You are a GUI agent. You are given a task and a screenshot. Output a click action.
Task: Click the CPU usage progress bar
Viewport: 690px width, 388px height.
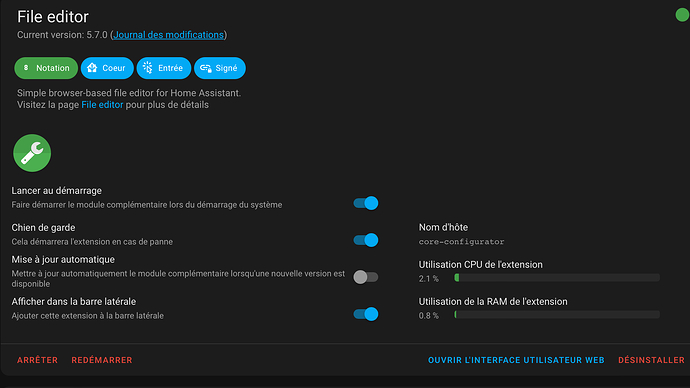(557, 278)
